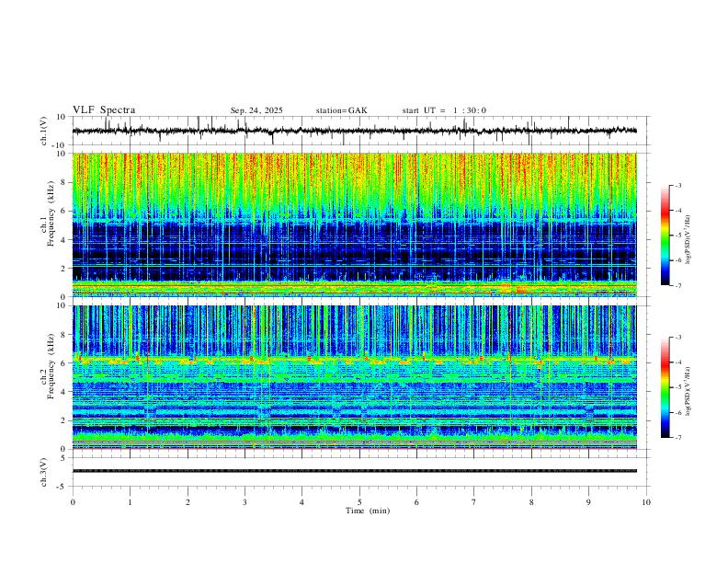This screenshot has height=563, width=728.
Task: Click the ch.3 voltage trace panel
Action: point(360,472)
